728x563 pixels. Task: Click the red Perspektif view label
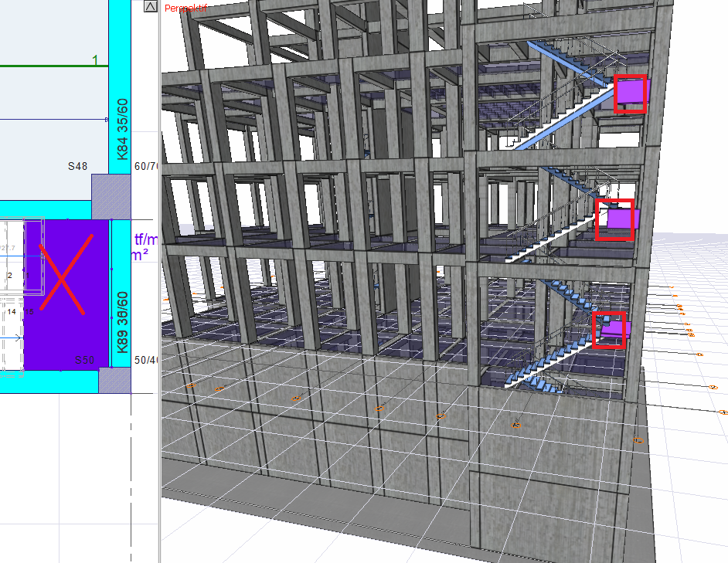(x=185, y=8)
